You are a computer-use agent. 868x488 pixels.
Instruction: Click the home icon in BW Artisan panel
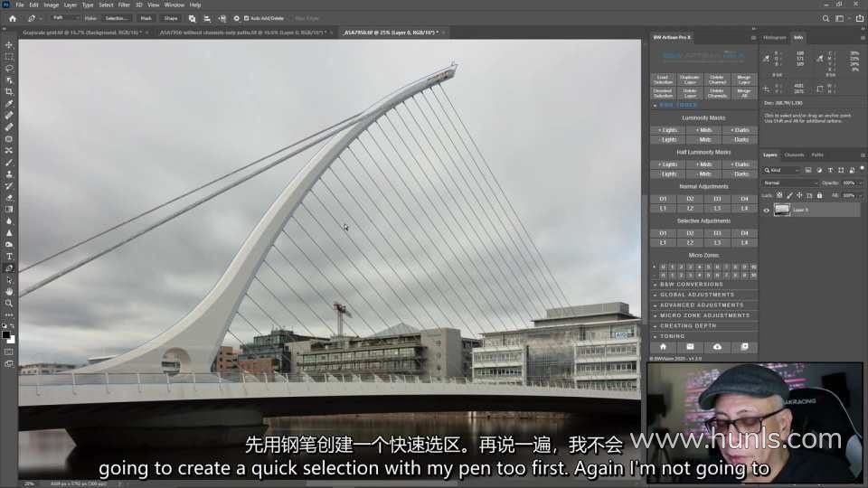click(x=664, y=346)
